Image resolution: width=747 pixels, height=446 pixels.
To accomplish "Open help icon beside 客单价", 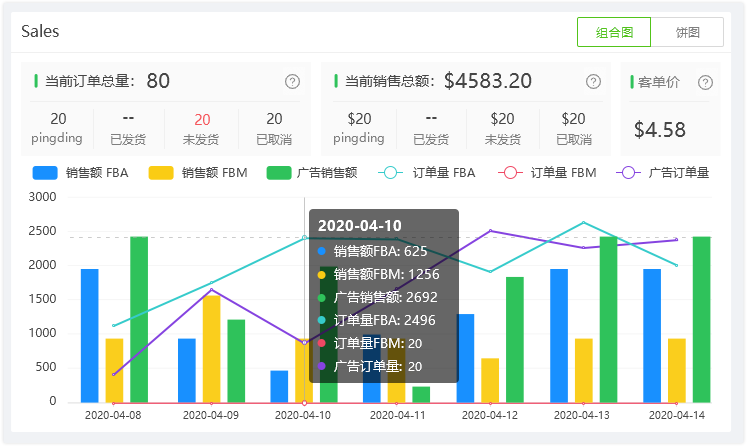I will click(x=705, y=82).
